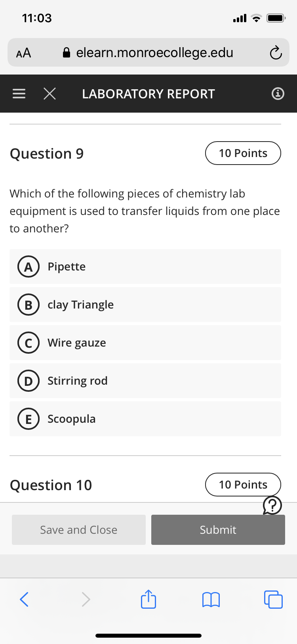Close the Laboratory Report with the X icon
Image resolution: width=297 pixels, height=644 pixels.
(x=49, y=94)
